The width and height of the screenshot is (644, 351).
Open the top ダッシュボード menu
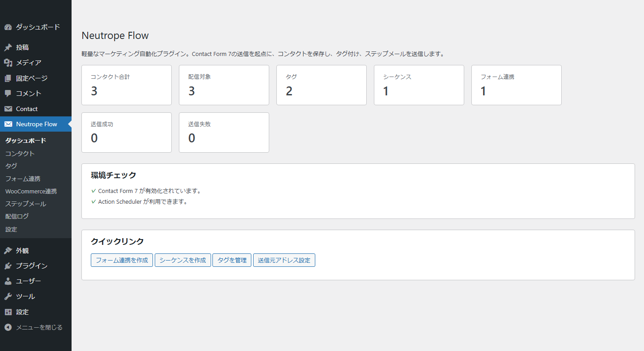[36, 27]
